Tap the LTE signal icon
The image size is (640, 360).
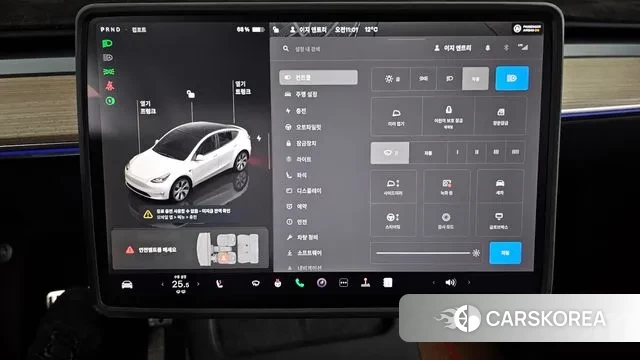point(523,47)
